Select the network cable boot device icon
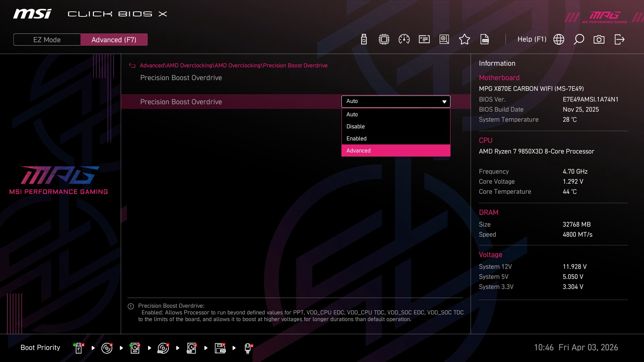 pyautogui.click(x=248, y=348)
